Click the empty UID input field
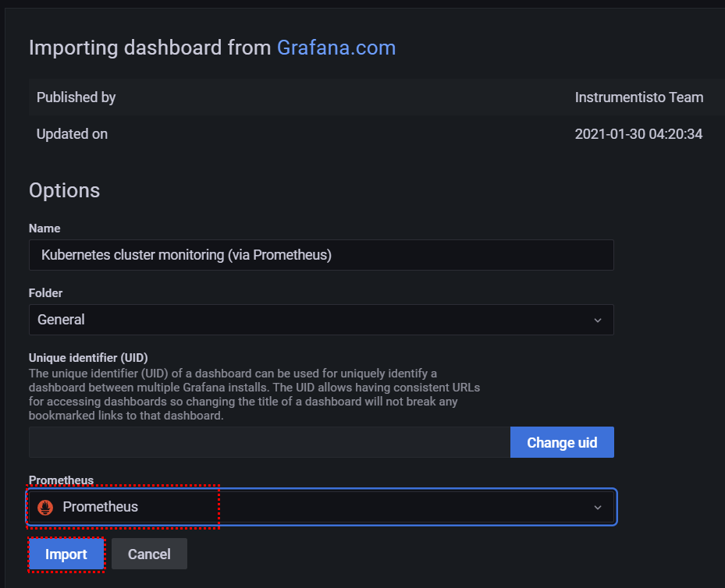Viewport: 725px width, 588px height. (x=269, y=442)
